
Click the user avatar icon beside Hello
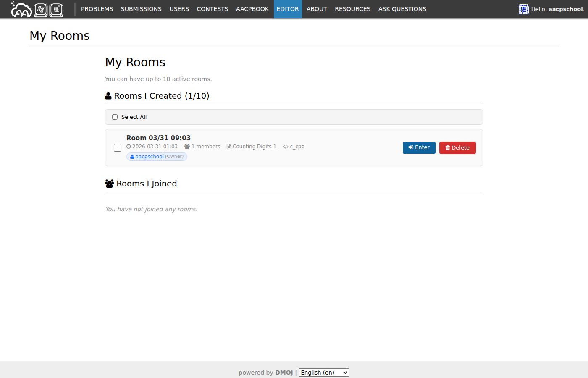pos(523,9)
